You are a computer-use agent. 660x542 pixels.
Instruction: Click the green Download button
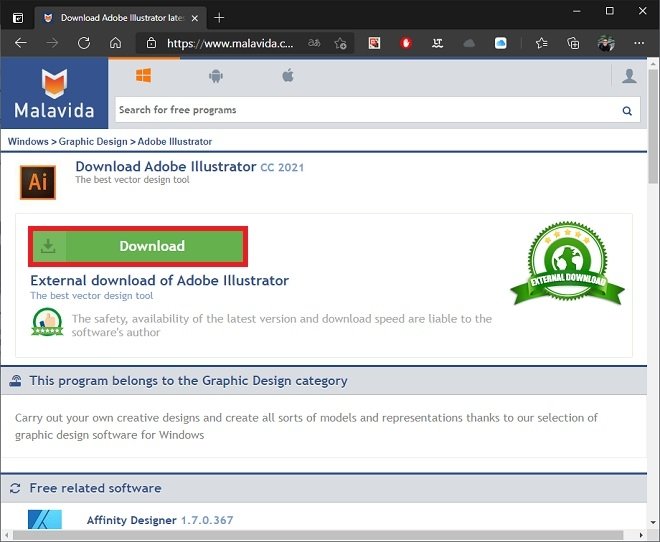138,246
